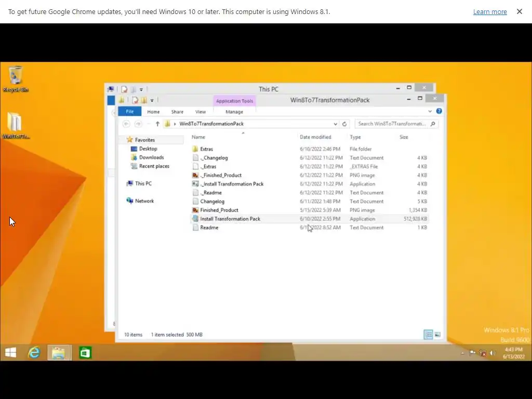Click the network tray icon

483,353
